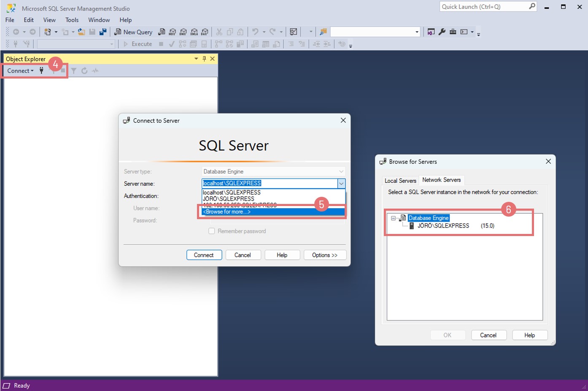Click the Save All icon in toolbar
This screenshot has height=391, width=588.
pos(103,32)
